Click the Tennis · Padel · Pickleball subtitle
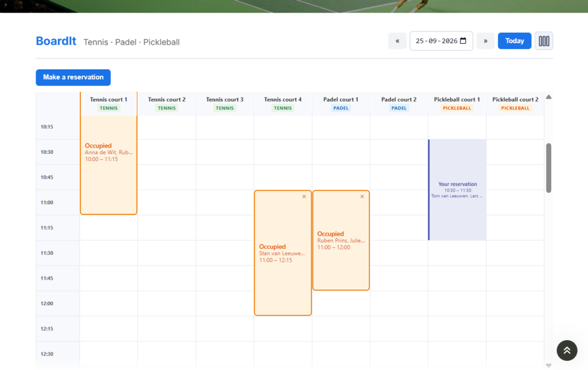The height and width of the screenshot is (370, 588). point(131,42)
